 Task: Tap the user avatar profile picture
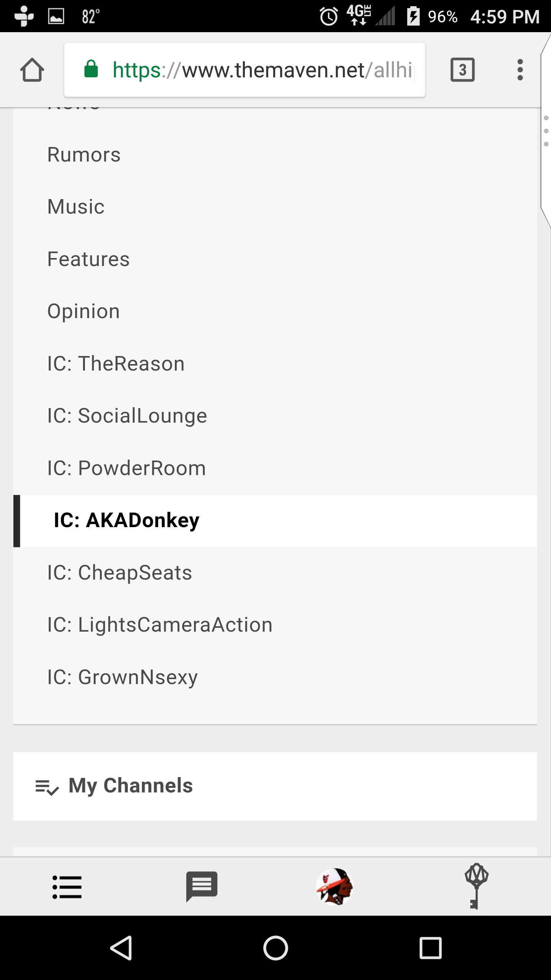(x=334, y=886)
